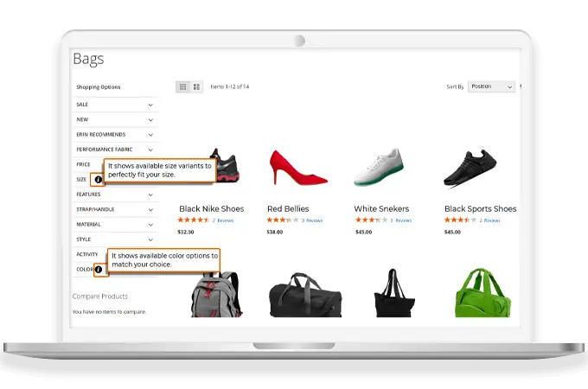
Task: Select the gray backpack image
Action: [216, 294]
